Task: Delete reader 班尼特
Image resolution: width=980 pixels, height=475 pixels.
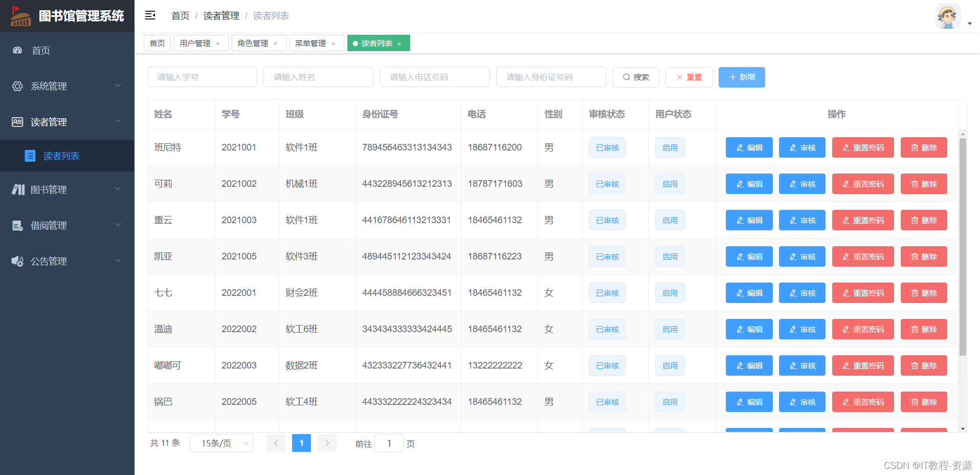Action: (x=924, y=147)
